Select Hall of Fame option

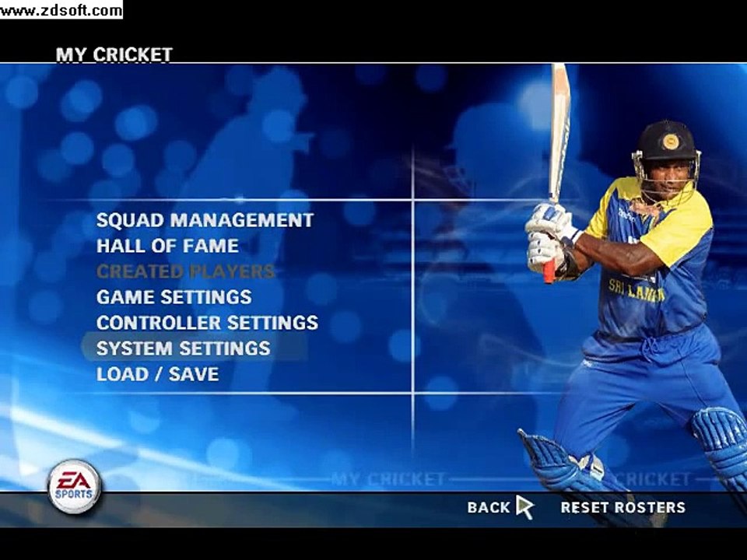coord(167,246)
